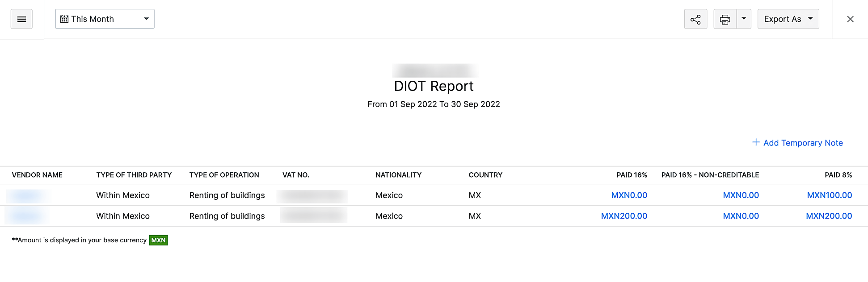
Task: Close the DIOT report view
Action: pyautogui.click(x=850, y=19)
